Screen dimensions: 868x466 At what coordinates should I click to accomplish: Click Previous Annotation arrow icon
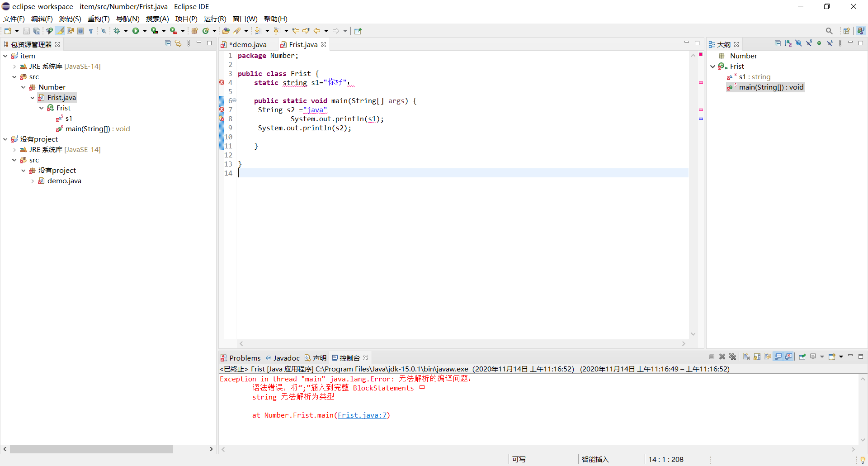pos(277,31)
